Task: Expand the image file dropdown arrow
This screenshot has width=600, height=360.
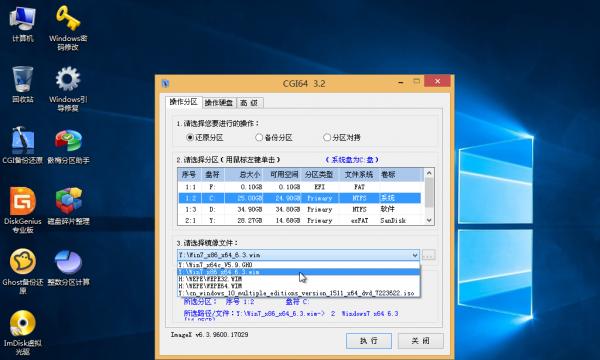Action: (x=415, y=255)
